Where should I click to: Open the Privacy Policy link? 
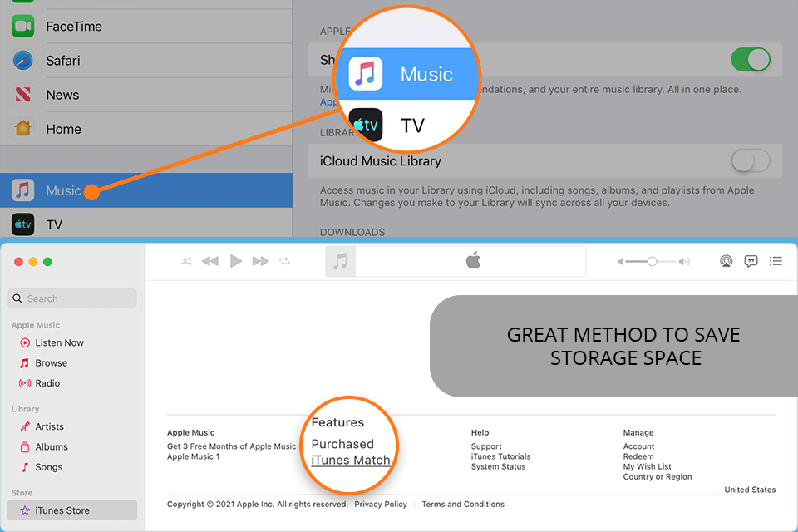(x=381, y=504)
